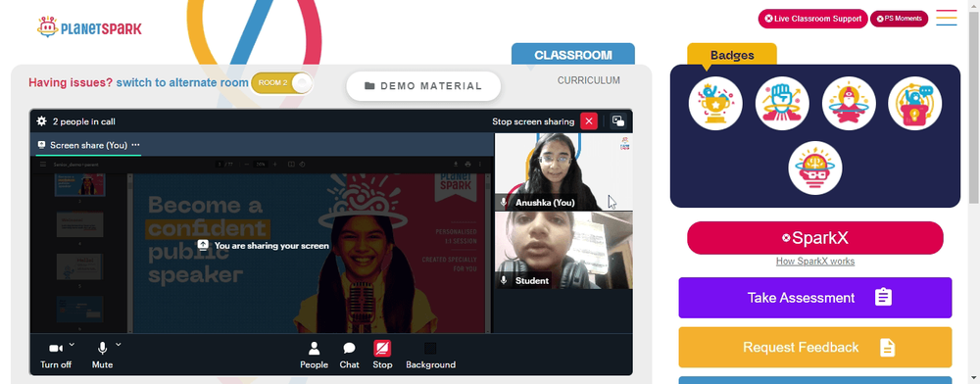Viewport: 980px width, 384px height.
Task: Click PlanetSpark logo
Action: 89,27
